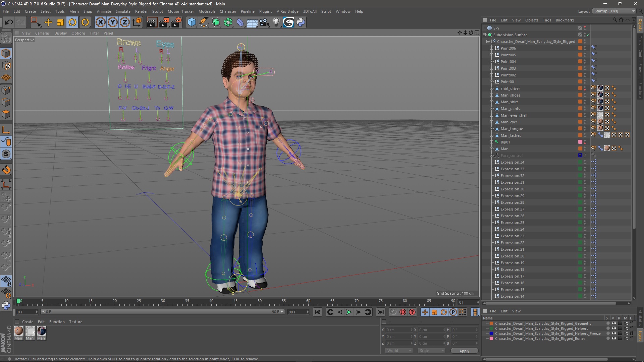Open the viewport Filter menu
The image size is (644, 362).
click(95, 33)
